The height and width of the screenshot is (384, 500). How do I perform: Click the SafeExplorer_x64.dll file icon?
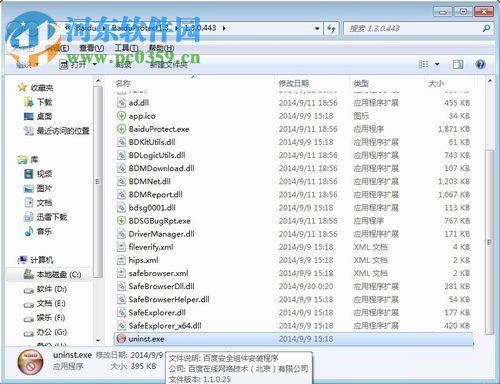point(121,325)
